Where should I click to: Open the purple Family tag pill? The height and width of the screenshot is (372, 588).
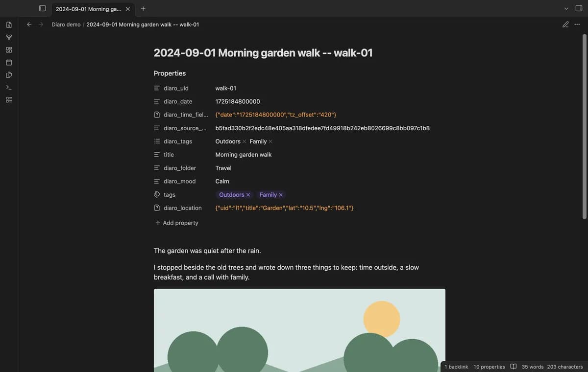(x=268, y=195)
